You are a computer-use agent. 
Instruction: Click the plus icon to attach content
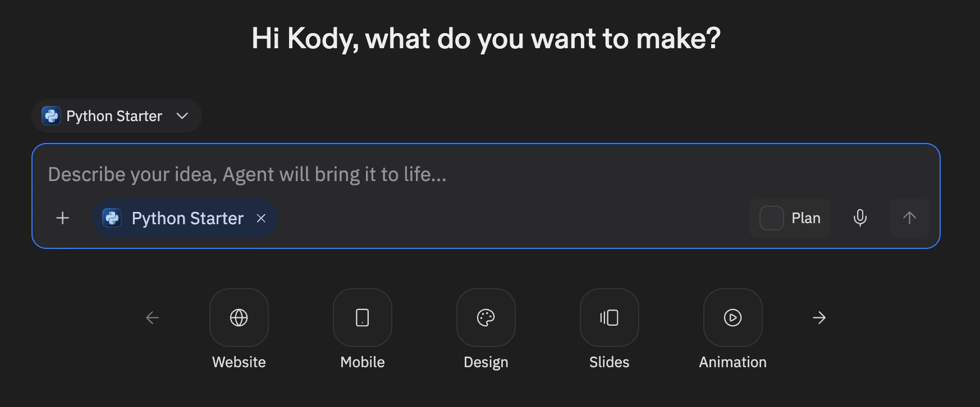(x=62, y=218)
